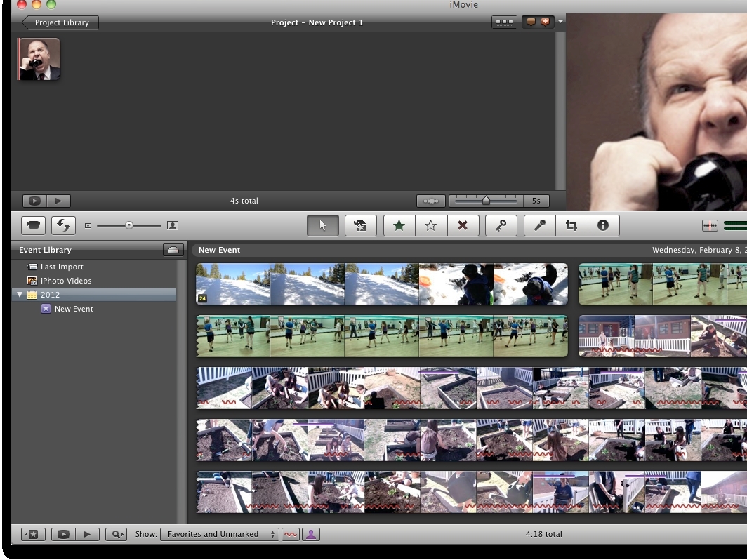Play project full screen
Image resolution: width=747 pixels, height=560 pixels.
pyautogui.click(x=34, y=201)
